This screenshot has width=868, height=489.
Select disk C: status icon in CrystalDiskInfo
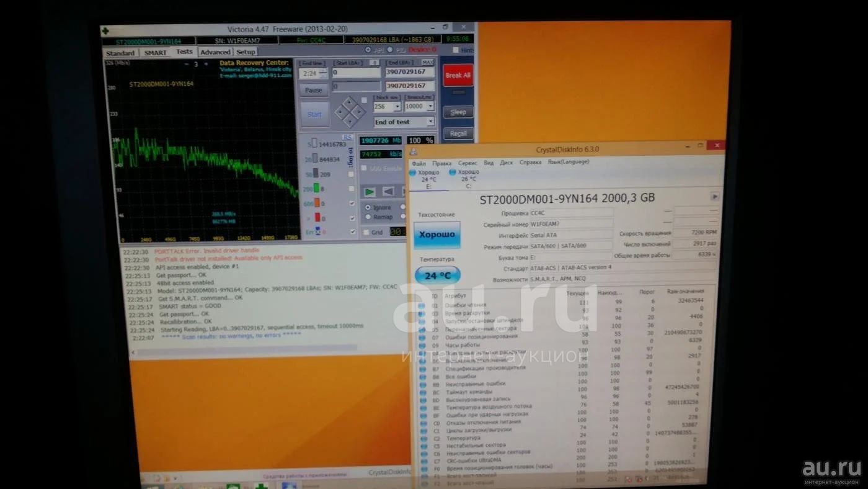453,172
